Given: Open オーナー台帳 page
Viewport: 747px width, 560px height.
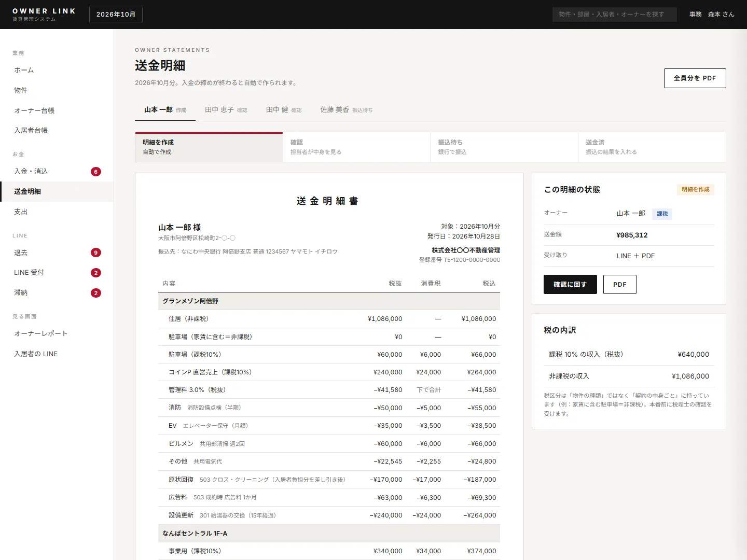Looking at the screenshot, I should pyautogui.click(x=57, y=110).
